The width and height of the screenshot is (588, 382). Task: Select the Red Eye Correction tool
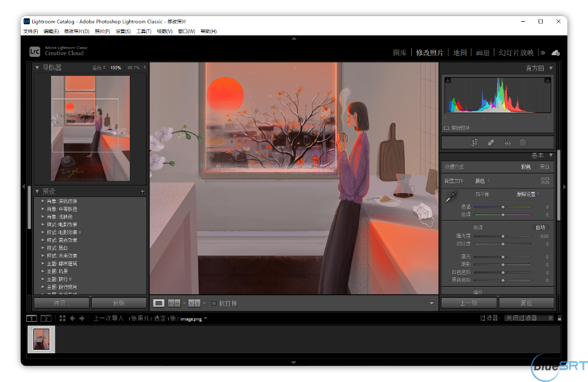508,142
